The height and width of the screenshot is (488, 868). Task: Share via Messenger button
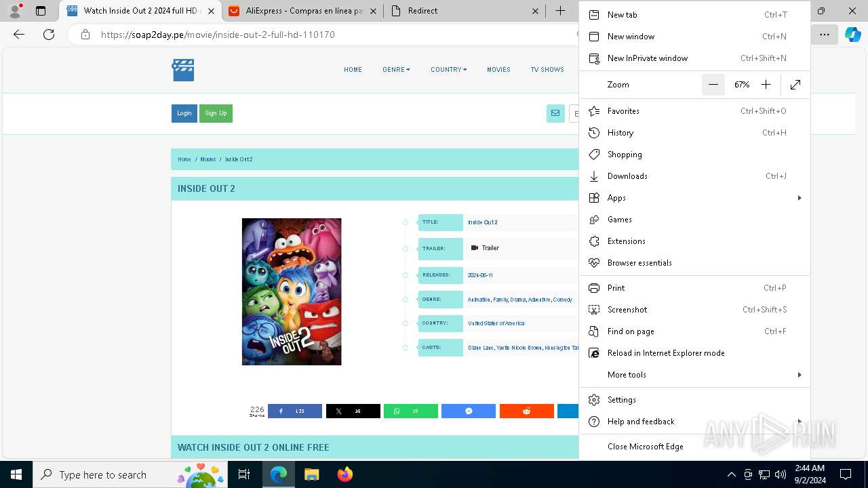(x=469, y=411)
